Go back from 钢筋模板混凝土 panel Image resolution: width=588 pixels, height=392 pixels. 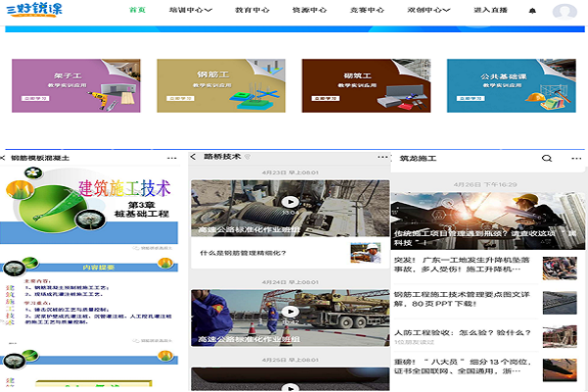tap(5, 157)
